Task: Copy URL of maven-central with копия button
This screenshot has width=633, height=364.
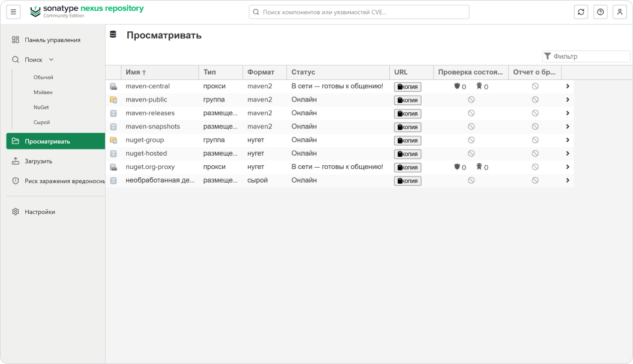Action: click(408, 86)
